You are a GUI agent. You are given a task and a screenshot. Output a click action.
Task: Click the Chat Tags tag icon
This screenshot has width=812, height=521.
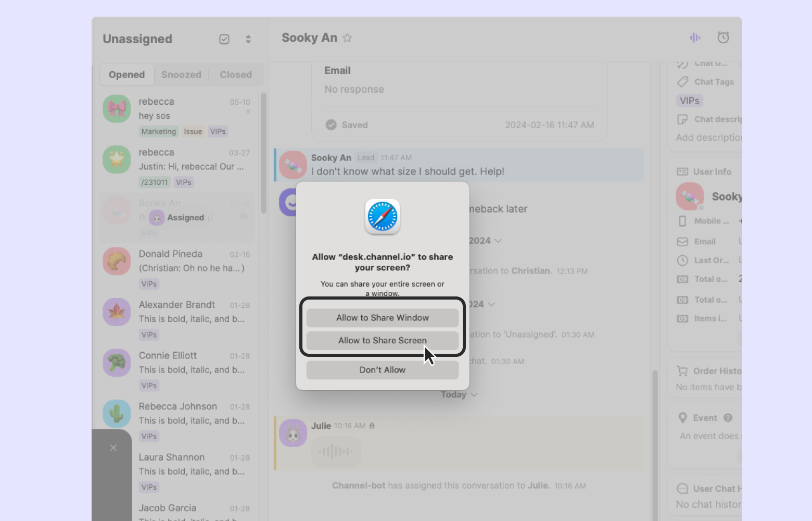pos(682,82)
